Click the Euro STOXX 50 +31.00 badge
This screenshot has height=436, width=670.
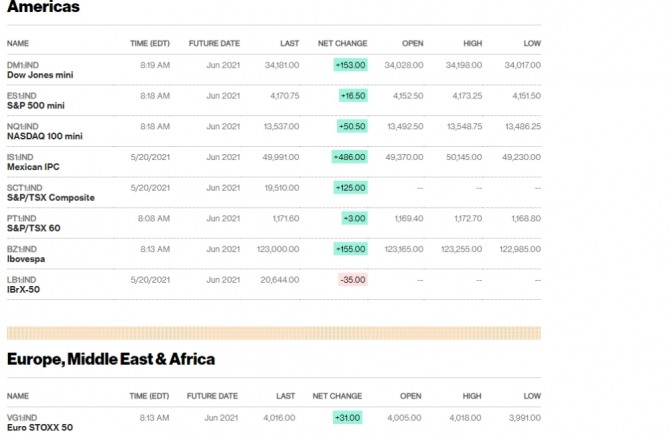click(x=347, y=418)
